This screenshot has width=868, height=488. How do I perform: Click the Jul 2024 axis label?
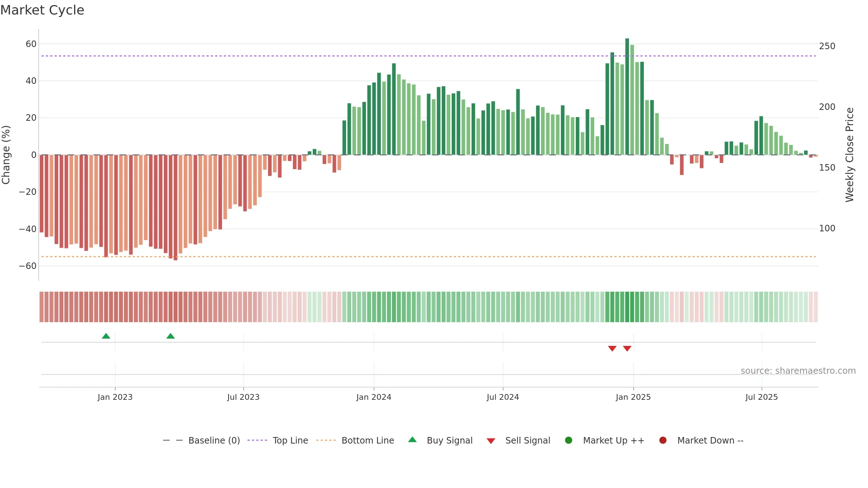tap(503, 397)
